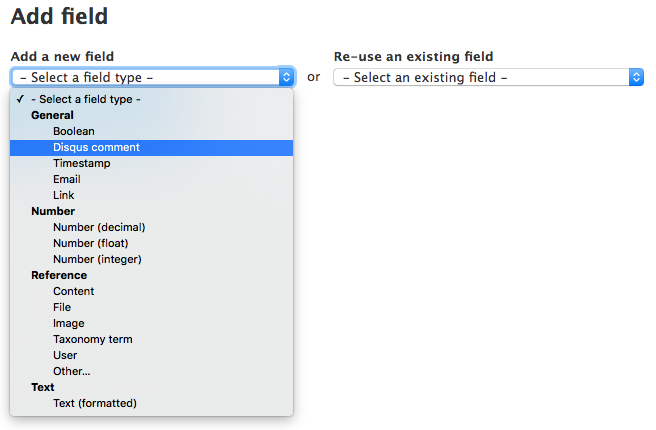Click the blue arrows of existing field selector
Viewport: 656px width, 430px height.
click(636, 77)
